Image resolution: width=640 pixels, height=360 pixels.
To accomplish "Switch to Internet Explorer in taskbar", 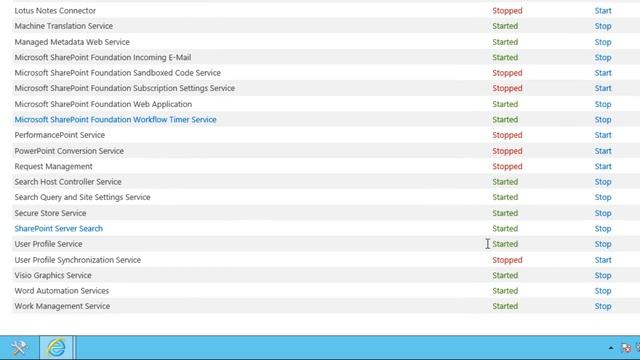I will pos(56,348).
